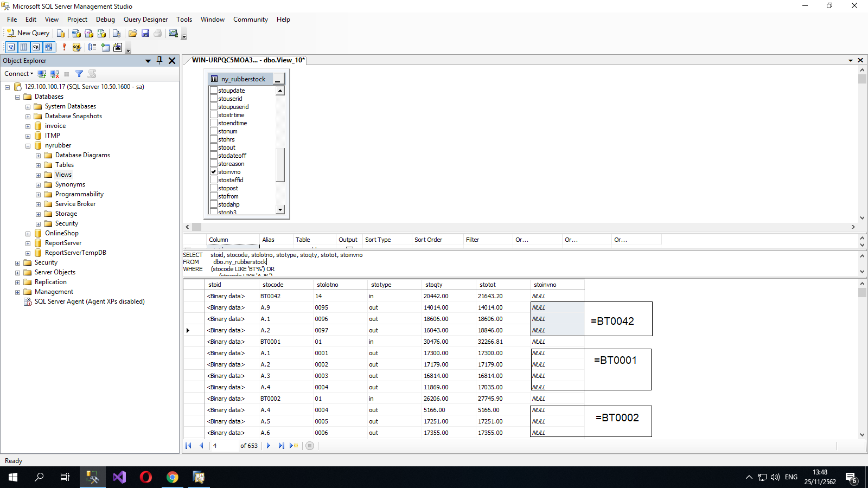Open the File menu

pyautogui.click(x=12, y=20)
